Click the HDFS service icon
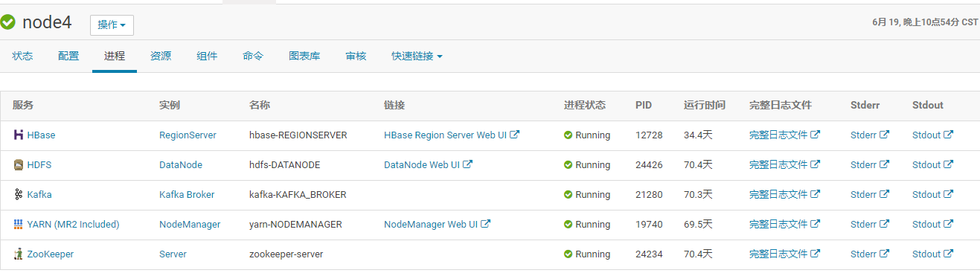Screen dimensions: 980x273 click(19, 165)
